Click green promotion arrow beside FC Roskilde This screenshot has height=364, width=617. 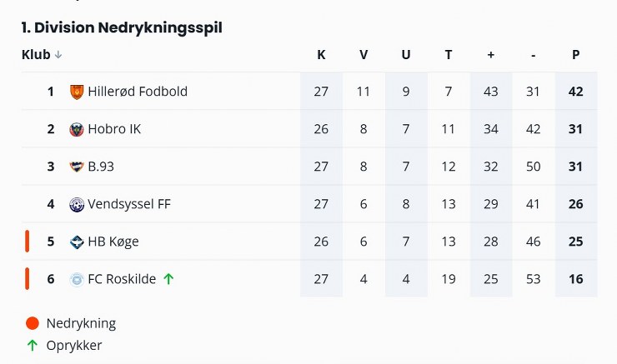coord(168,279)
